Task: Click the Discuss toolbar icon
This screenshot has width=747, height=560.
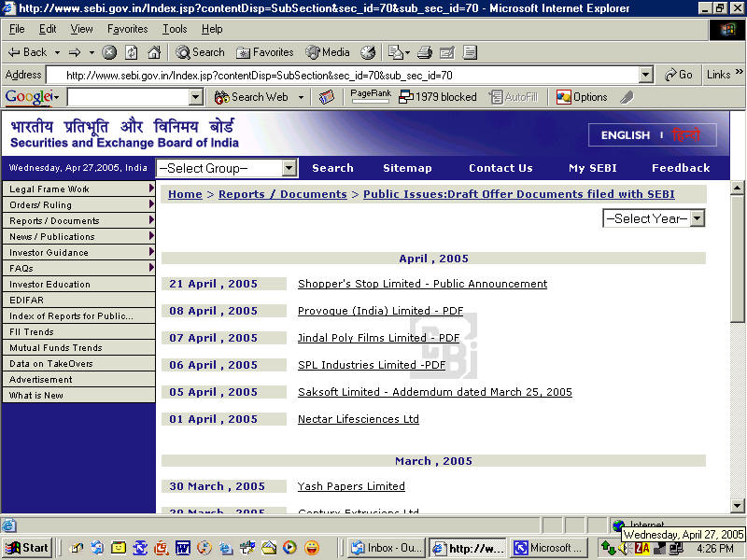Action: click(x=470, y=52)
